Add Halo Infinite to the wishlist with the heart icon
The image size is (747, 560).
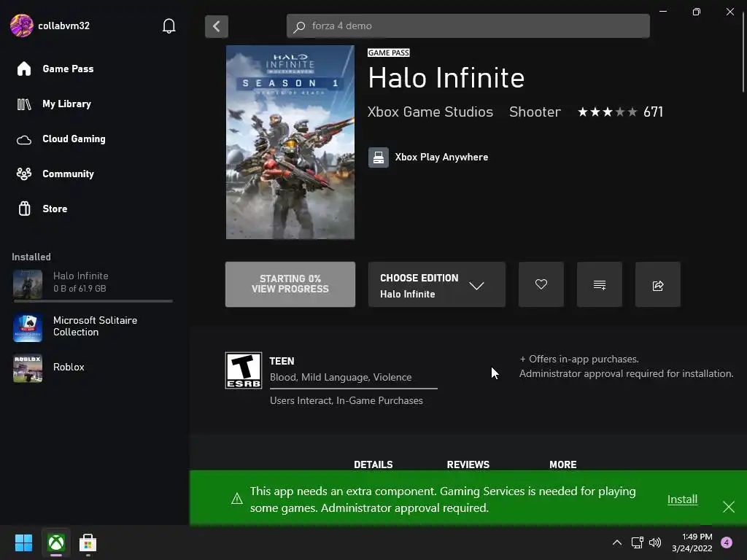point(541,284)
